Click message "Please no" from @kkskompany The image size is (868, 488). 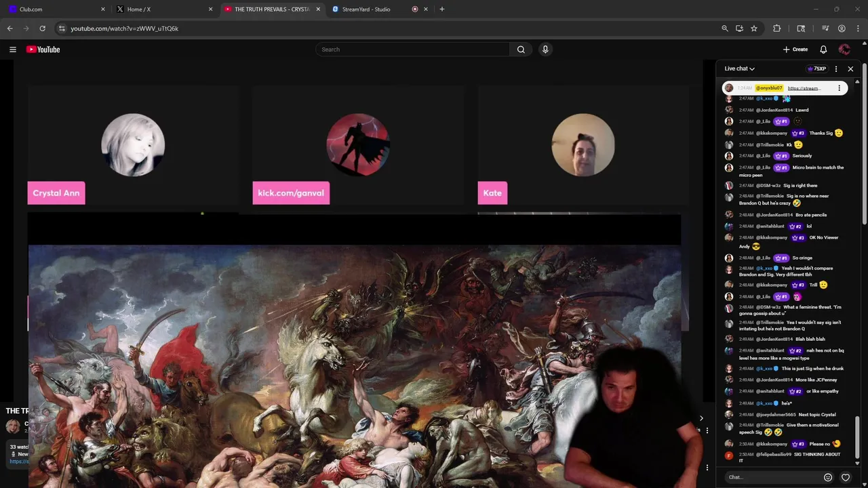[820, 444]
